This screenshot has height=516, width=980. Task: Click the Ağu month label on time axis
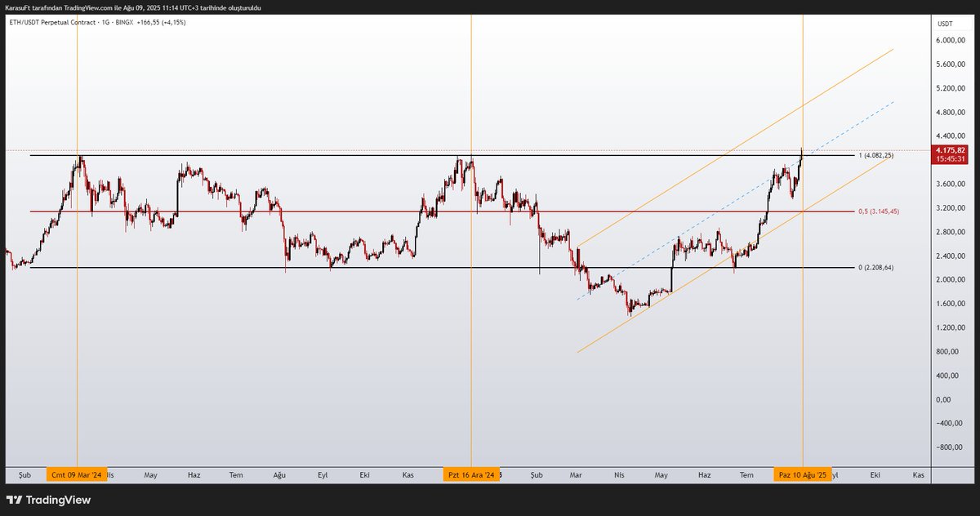click(x=279, y=474)
